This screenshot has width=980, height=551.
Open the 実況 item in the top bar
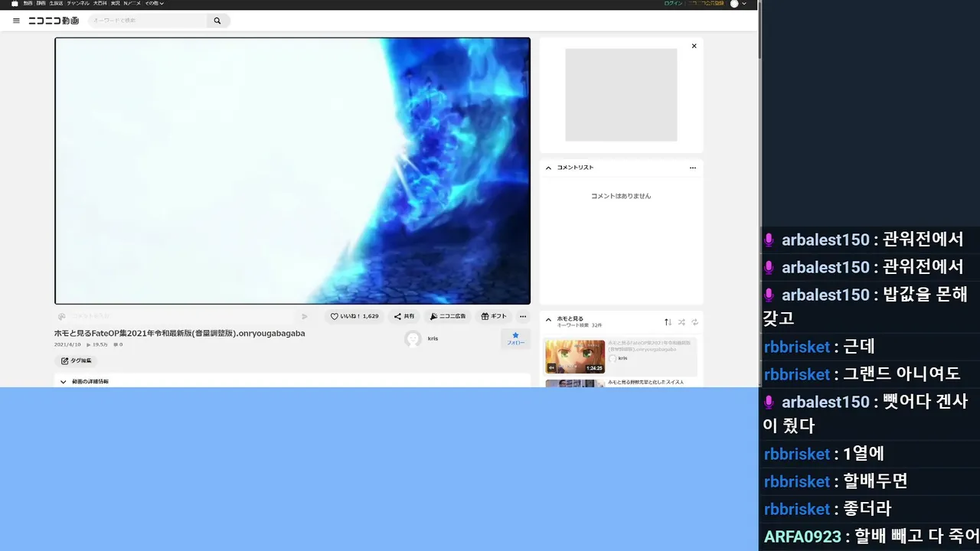click(115, 4)
